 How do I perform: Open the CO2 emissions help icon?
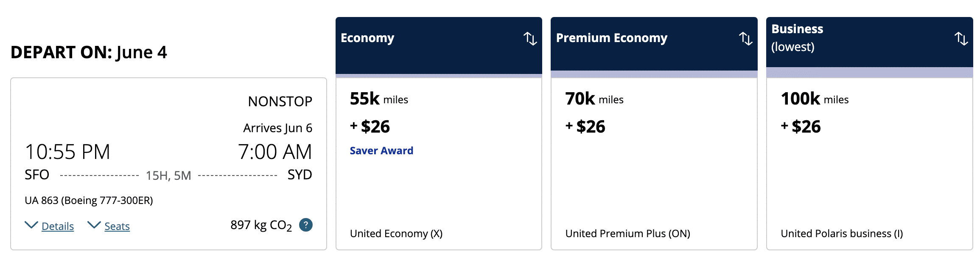(x=305, y=225)
